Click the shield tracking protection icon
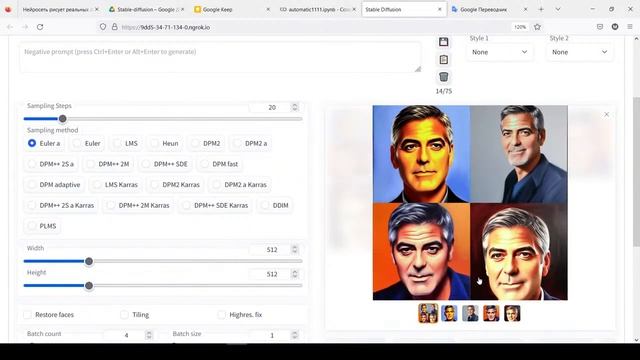 (x=103, y=27)
